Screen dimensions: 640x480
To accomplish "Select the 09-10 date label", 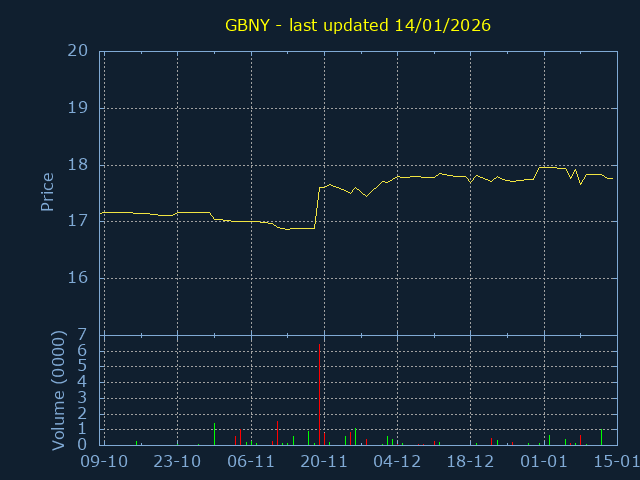I will (x=104, y=462).
